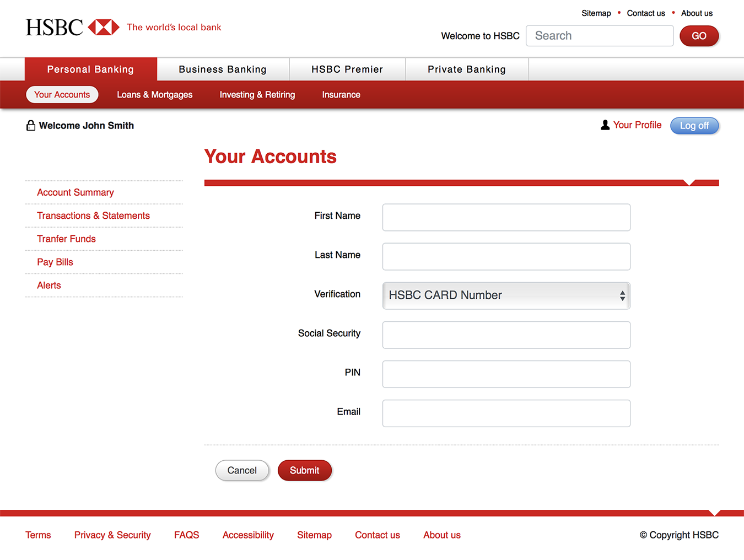Focus the PIN input field
Screen dimensions: 744x560
point(506,374)
